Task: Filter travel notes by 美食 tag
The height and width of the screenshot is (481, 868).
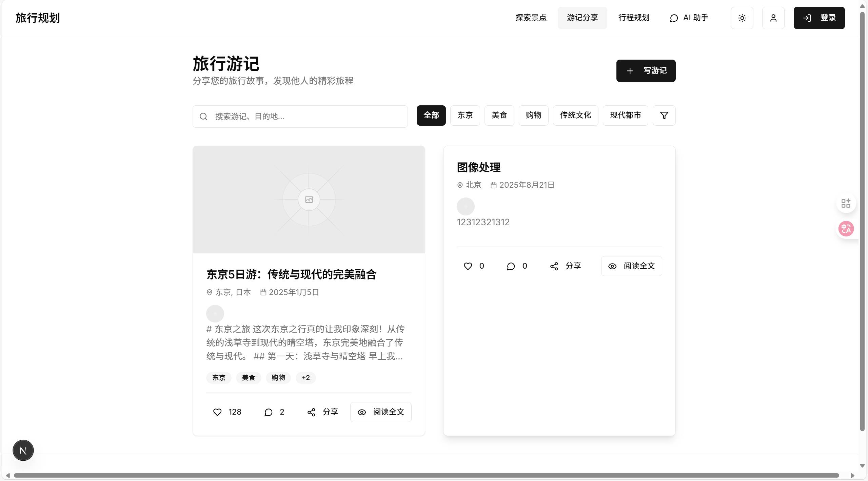Action: 499,116
